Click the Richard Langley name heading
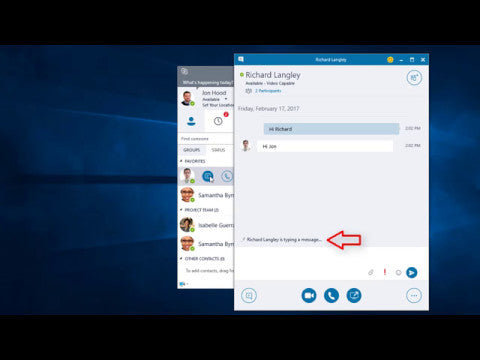Viewport: 480px width, 360px height. point(273,75)
